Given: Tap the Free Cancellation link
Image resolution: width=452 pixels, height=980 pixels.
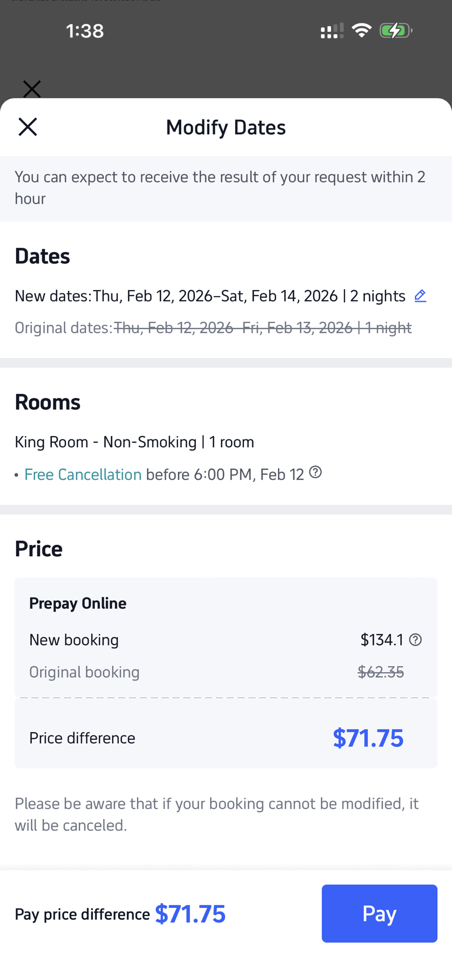Looking at the screenshot, I should coord(83,474).
